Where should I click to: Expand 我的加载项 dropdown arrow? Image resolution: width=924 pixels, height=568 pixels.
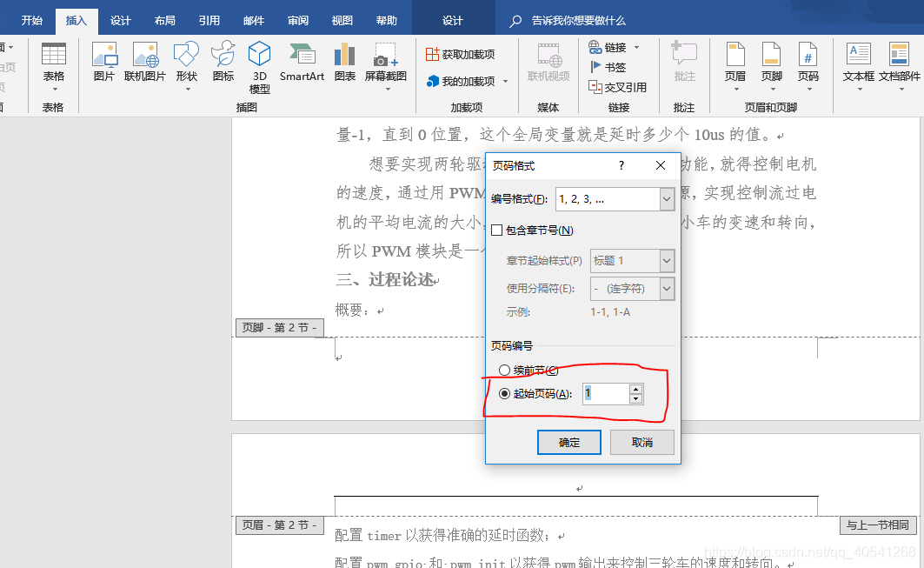click(x=506, y=82)
